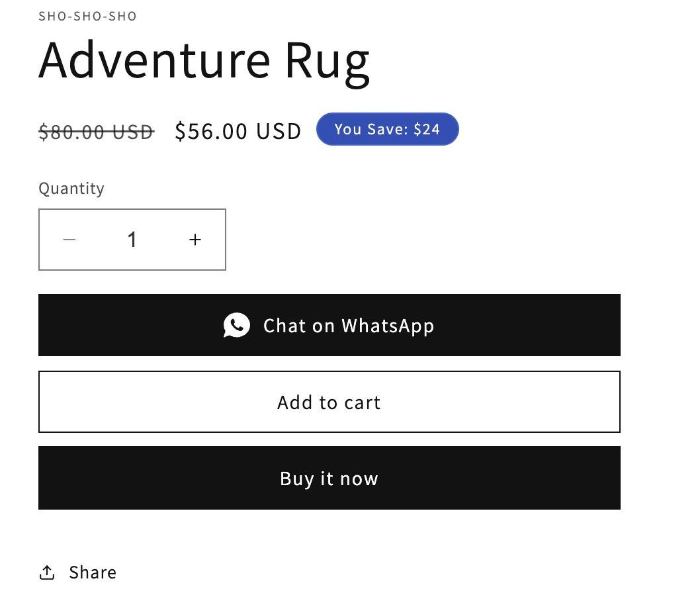700x597 pixels.
Task: Open the Share link text
Action: tap(92, 573)
